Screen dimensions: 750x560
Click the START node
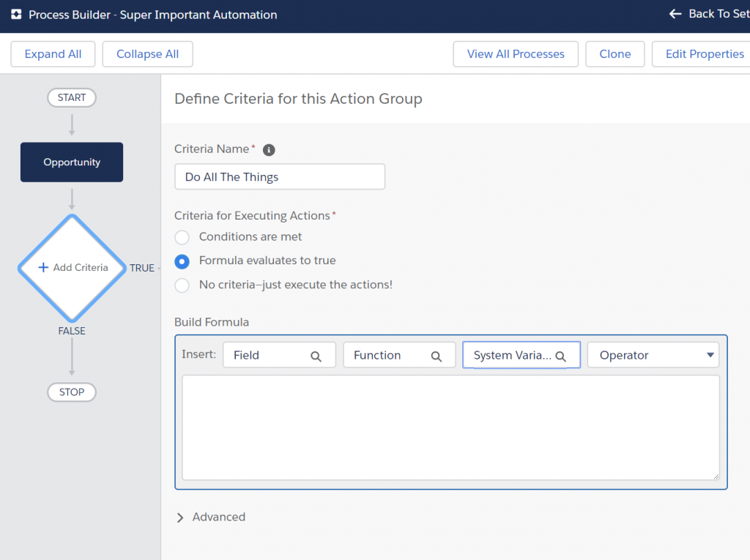[x=72, y=97]
